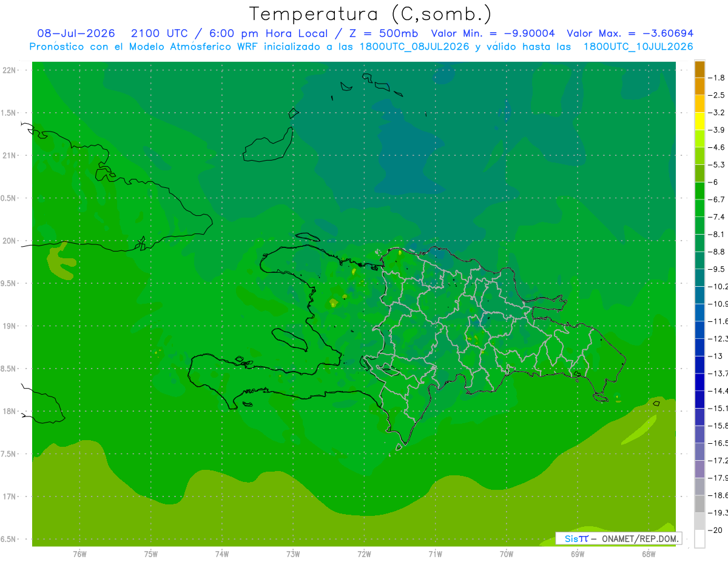Click the '-1.8' legend value
The height and width of the screenshot is (562, 728).
(x=716, y=78)
